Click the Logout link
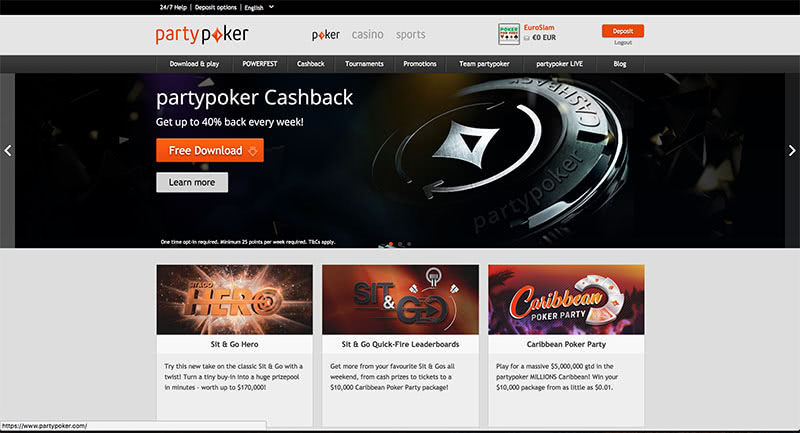Screen dimensions: 800x433 point(622,43)
